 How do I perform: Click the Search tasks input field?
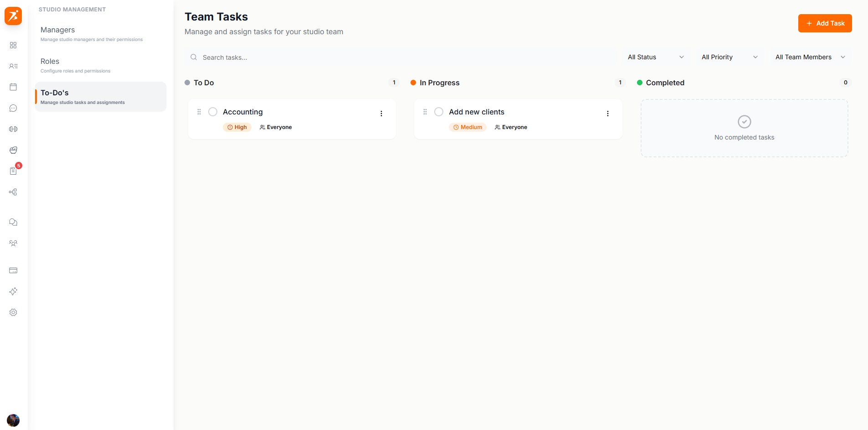tap(401, 57)
